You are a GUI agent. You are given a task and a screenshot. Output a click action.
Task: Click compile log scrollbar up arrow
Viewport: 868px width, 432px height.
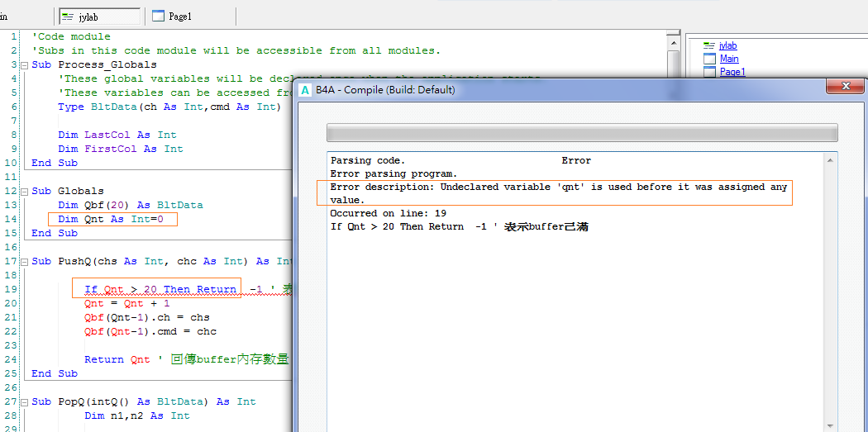[x=830, y=160]
